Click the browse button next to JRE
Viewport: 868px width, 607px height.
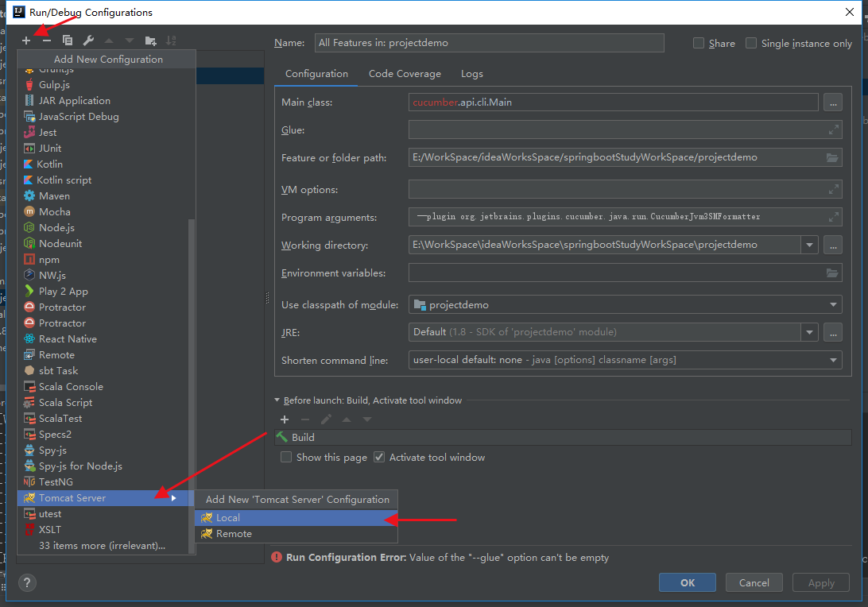pyautogui.click(x=833, y=332)
